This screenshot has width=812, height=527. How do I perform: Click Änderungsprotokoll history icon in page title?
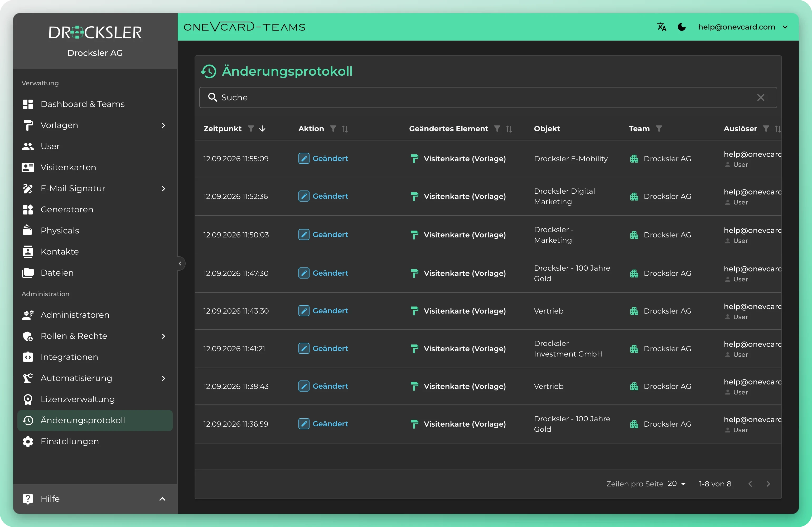(x=209, y=71)
